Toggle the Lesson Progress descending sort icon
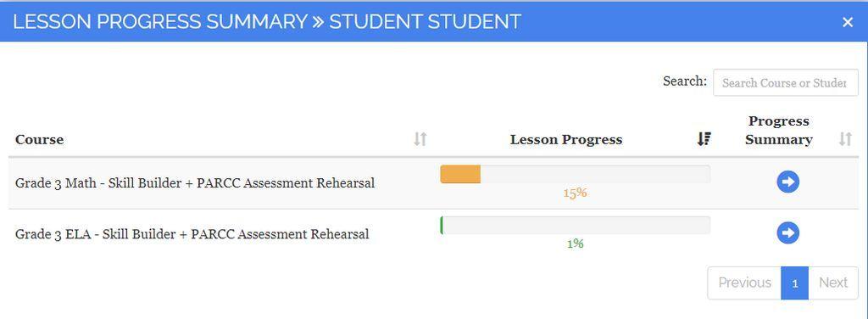Image resolution: width=868 pixels, height=319 pixels. (x=704, y=139)
